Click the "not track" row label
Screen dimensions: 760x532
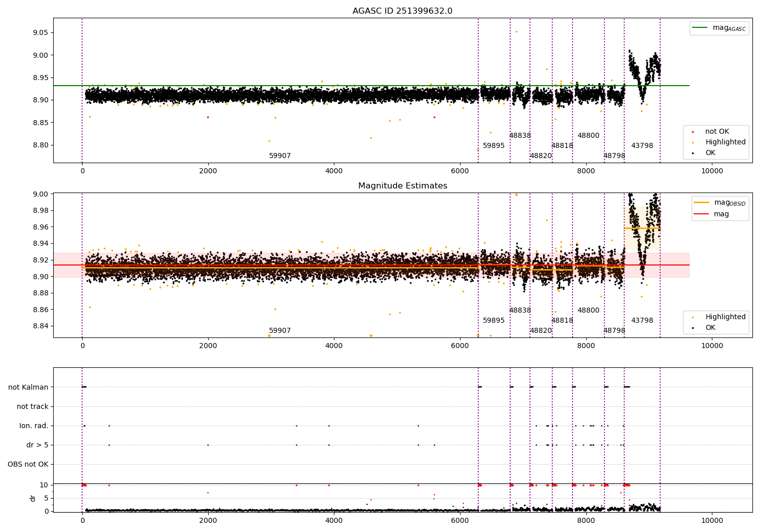(x=32, y=407)
